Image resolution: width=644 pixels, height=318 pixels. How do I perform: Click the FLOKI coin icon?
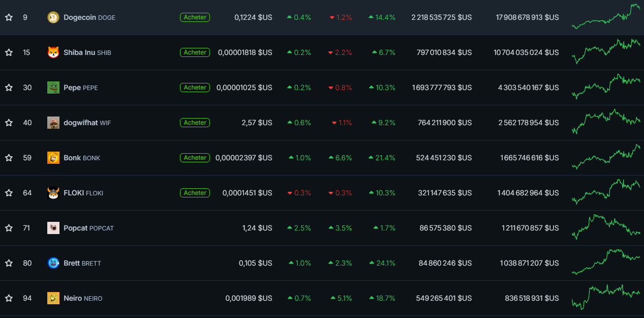point(53,193)
